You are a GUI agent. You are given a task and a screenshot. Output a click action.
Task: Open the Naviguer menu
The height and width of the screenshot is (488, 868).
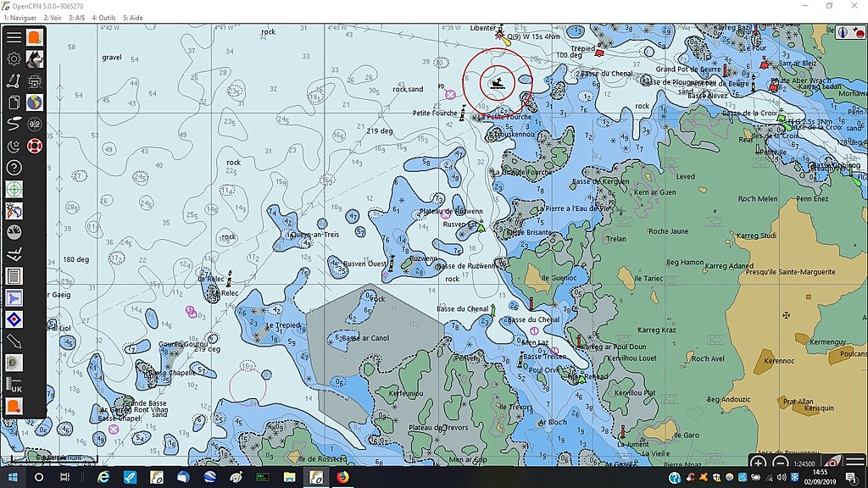(x=20, y=18)
